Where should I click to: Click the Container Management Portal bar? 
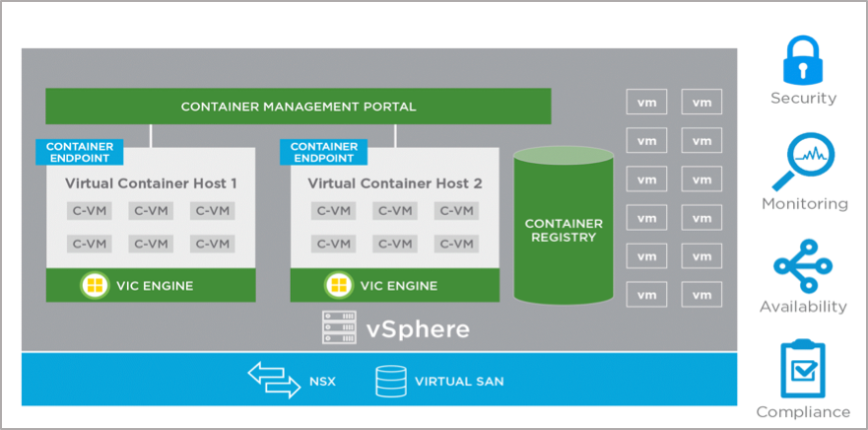point(299,107)
